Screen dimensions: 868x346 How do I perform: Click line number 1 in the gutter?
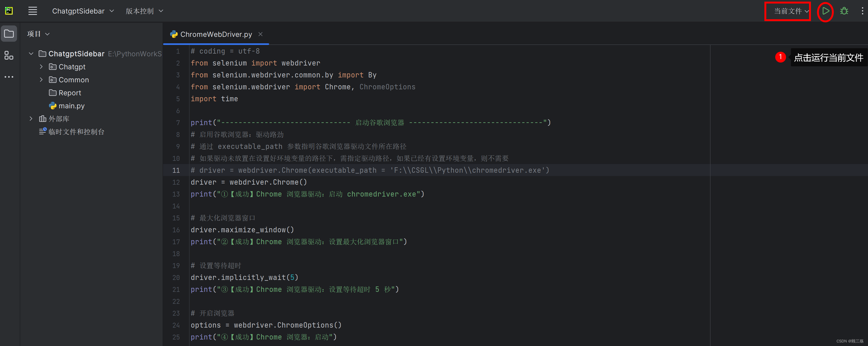[178, 51]
